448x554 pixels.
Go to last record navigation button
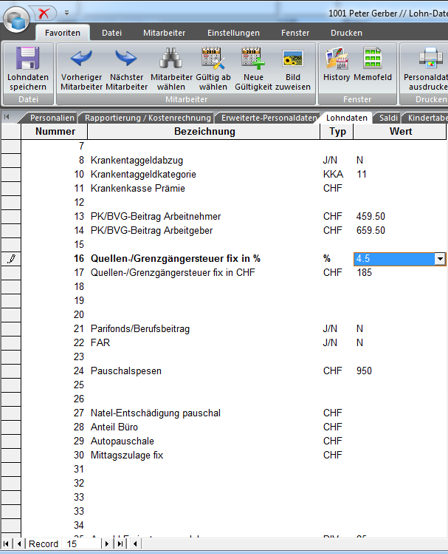(x=120, y=543)
